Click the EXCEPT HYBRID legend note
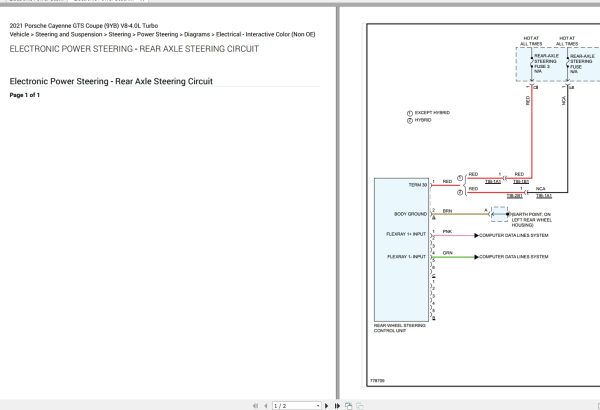600x410 pixels. click(432, 113)
